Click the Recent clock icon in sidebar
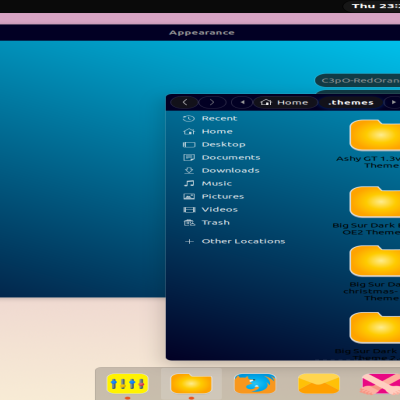 point(189,118)
